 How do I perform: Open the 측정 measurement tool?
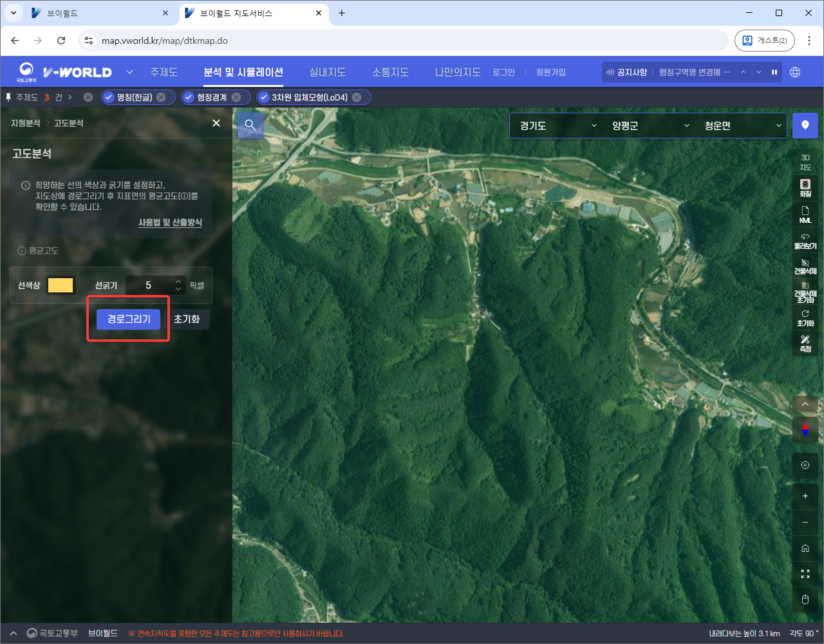pos(805,343)
